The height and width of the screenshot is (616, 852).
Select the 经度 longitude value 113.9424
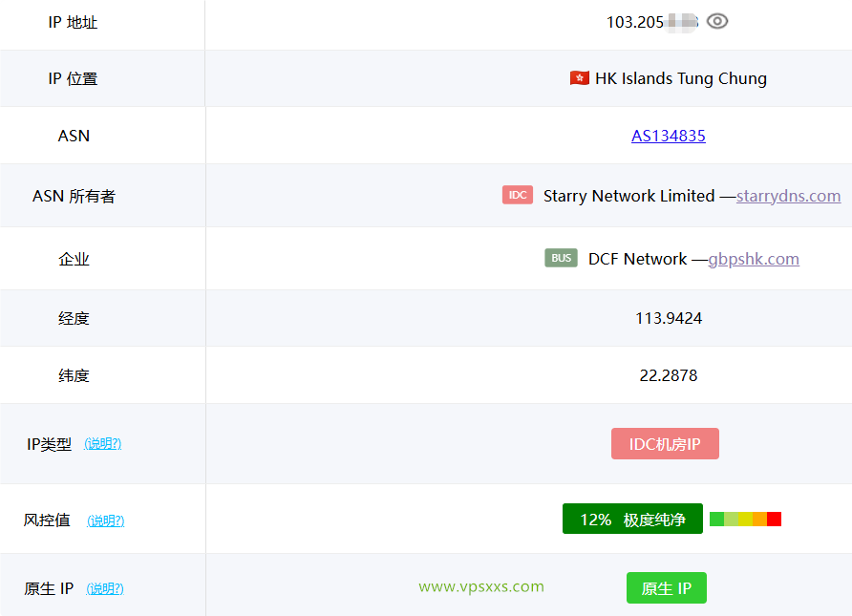668,315
